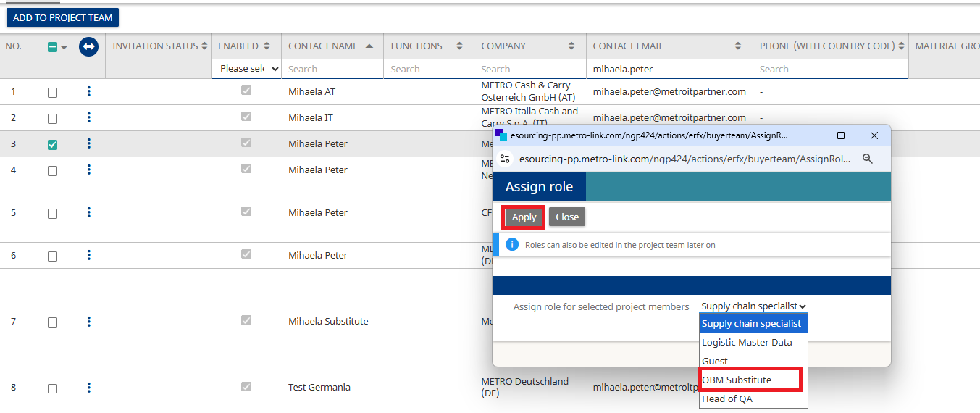Sort by Contact Name ascending arrow
Screen dimensions: 980x413
point(369,46)
